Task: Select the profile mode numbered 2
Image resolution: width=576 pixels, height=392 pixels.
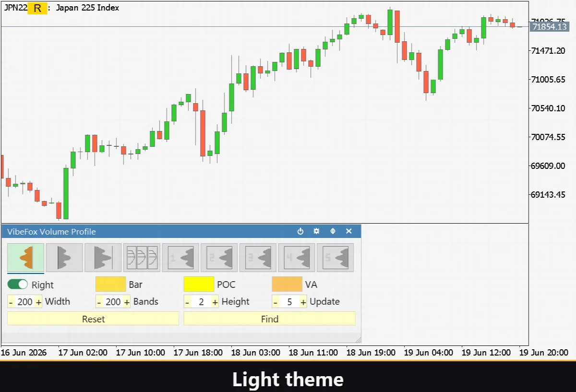Action: (x=219, y=258)
